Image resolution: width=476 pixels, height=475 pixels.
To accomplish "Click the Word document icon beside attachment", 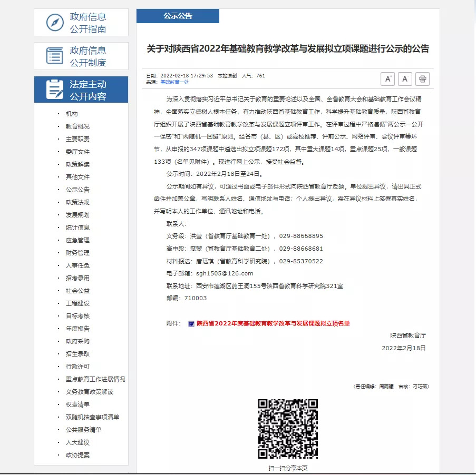I will point(191,323).
